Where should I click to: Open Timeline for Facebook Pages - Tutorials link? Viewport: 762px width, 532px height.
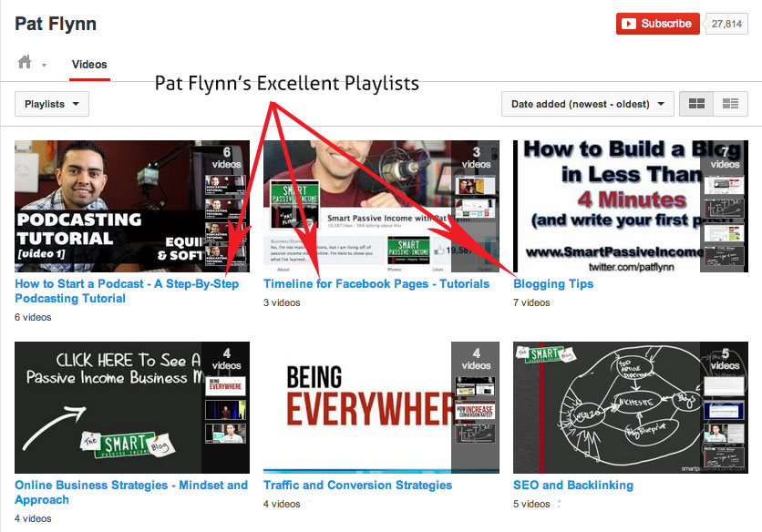(x=376, y=283)
